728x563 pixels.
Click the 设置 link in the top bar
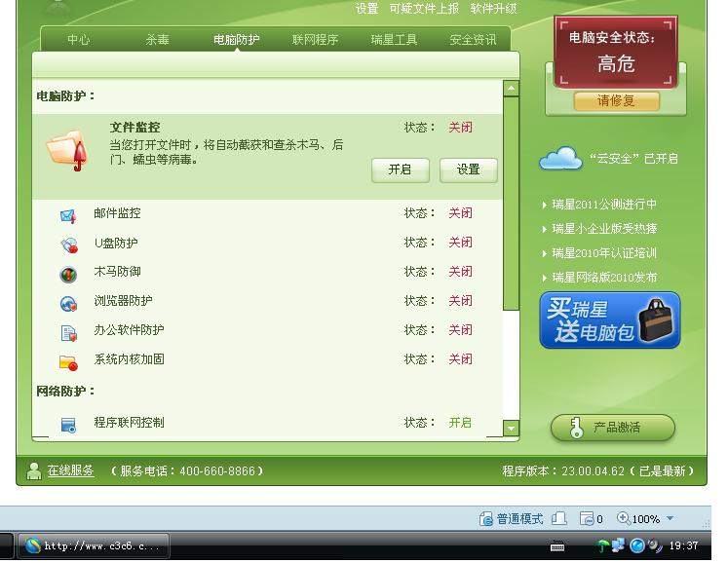click(x=366, y=9)
